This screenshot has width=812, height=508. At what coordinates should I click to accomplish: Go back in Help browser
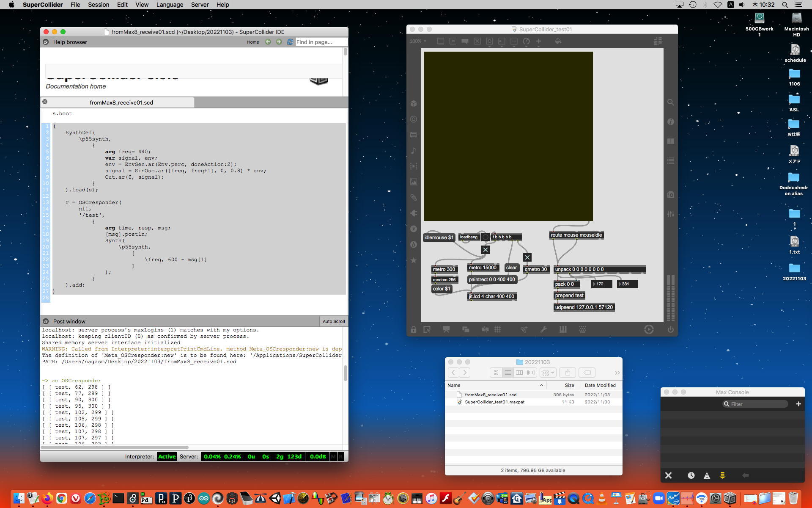point(268,42)
